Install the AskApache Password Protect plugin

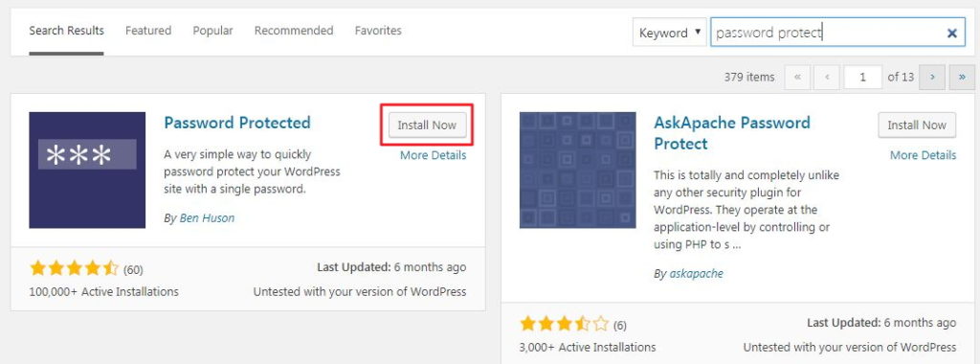pos(917,125)
